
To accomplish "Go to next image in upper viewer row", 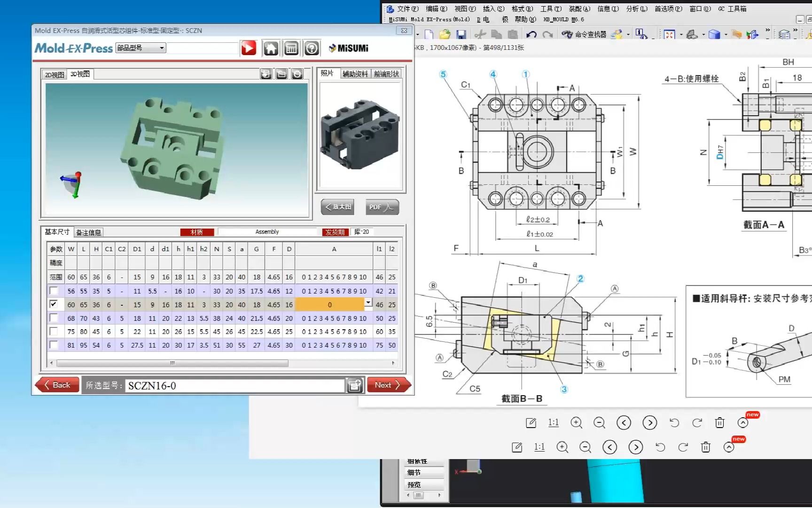I will tap(650, 423).
